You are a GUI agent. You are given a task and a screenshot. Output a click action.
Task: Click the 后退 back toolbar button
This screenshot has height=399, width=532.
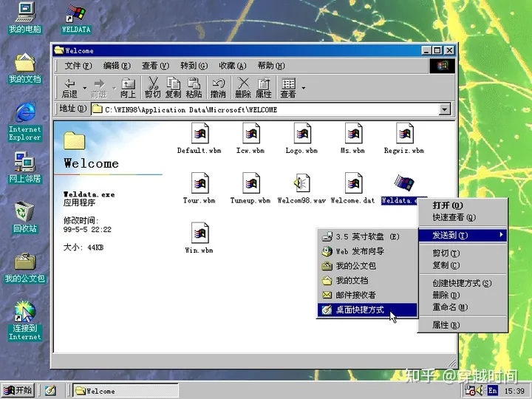69,88
